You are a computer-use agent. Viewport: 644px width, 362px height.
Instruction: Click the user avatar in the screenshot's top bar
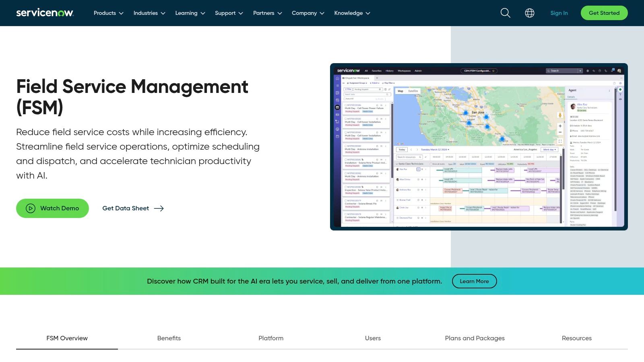click(x=619, y=71)
